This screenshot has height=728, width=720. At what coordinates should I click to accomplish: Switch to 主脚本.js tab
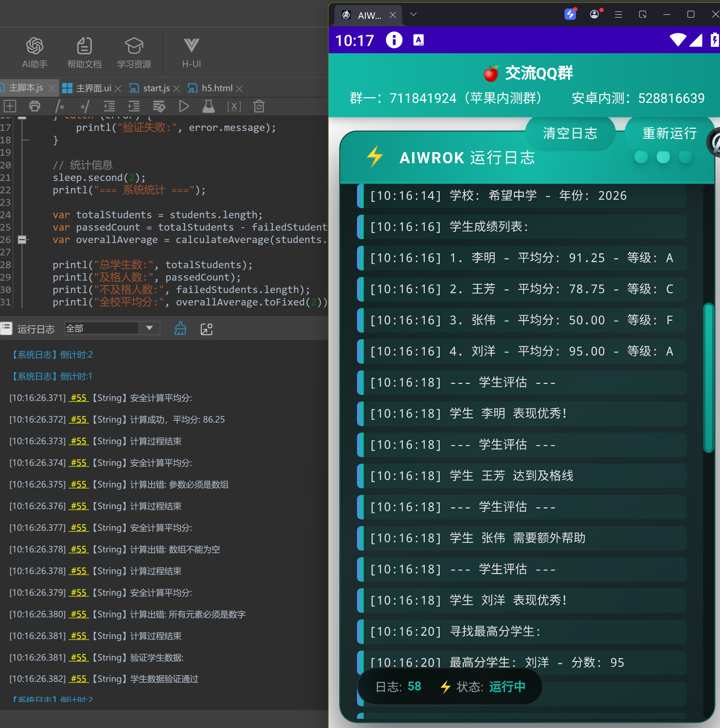pyautogui.click(x=26, y=88)
